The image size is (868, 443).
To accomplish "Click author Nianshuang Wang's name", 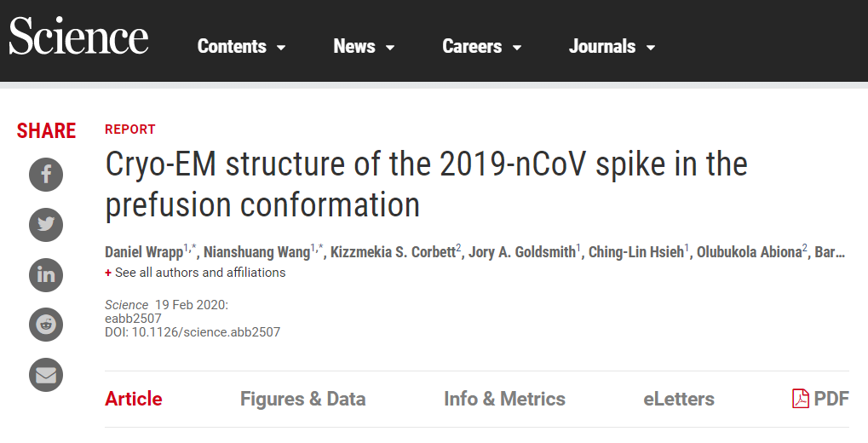I will [256, 252].
